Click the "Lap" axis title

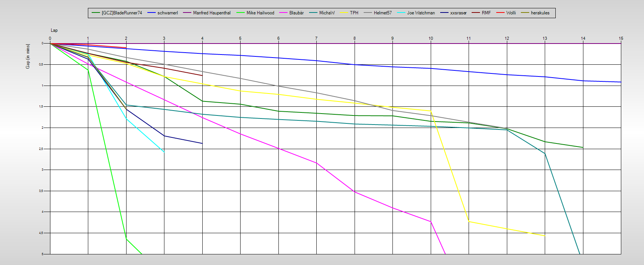coord(54,30)
